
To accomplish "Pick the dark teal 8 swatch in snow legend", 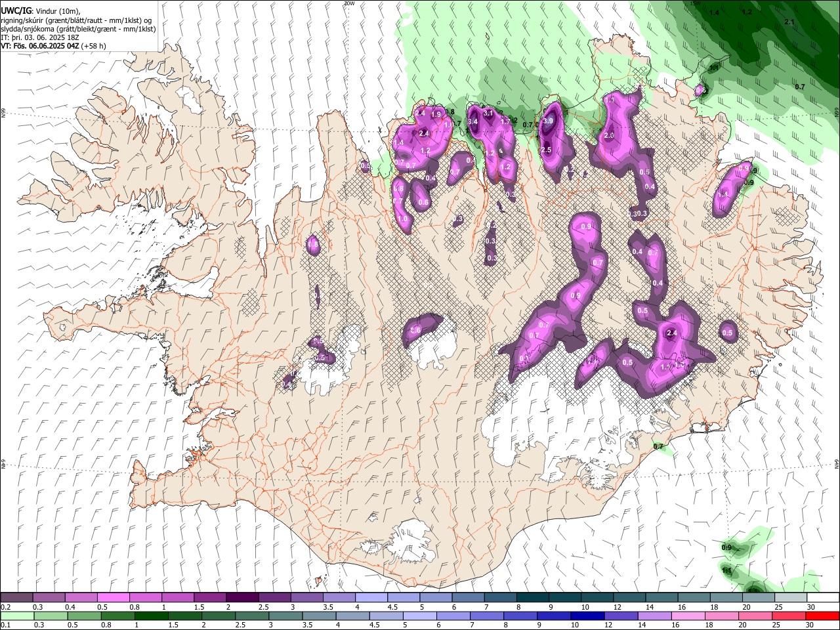I will pos(532,598).
